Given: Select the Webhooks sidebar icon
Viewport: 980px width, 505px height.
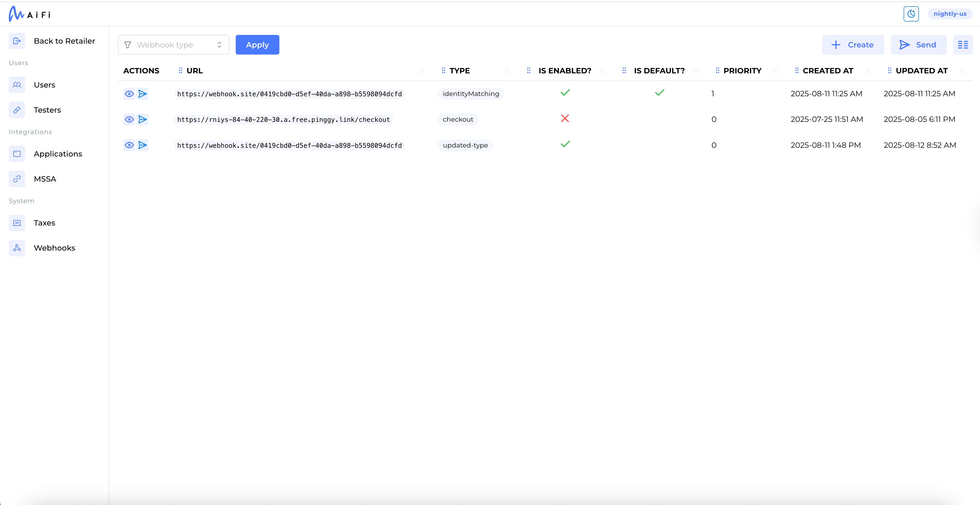Looking at the screenshot, I should (x=17, y=248).
